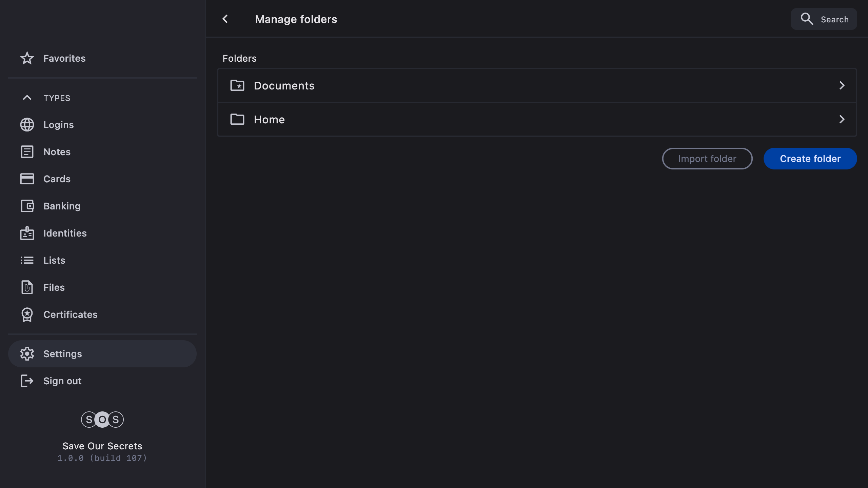Click the Import folder button

tap(707, 159)
